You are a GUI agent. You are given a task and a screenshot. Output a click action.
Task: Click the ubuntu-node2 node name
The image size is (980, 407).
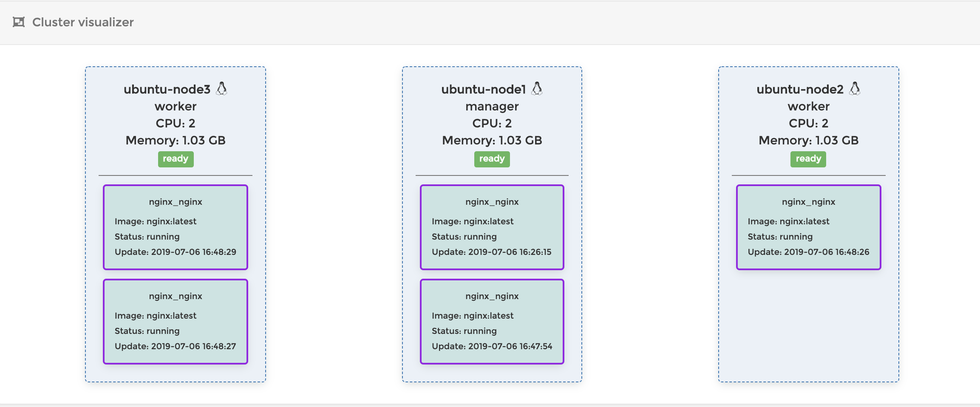(800, 89)
